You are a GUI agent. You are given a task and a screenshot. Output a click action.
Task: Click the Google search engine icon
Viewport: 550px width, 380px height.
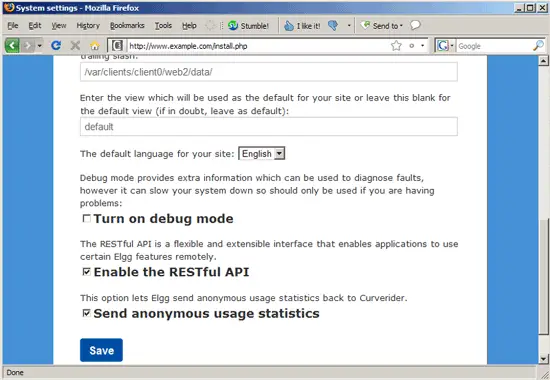(443, 46)
